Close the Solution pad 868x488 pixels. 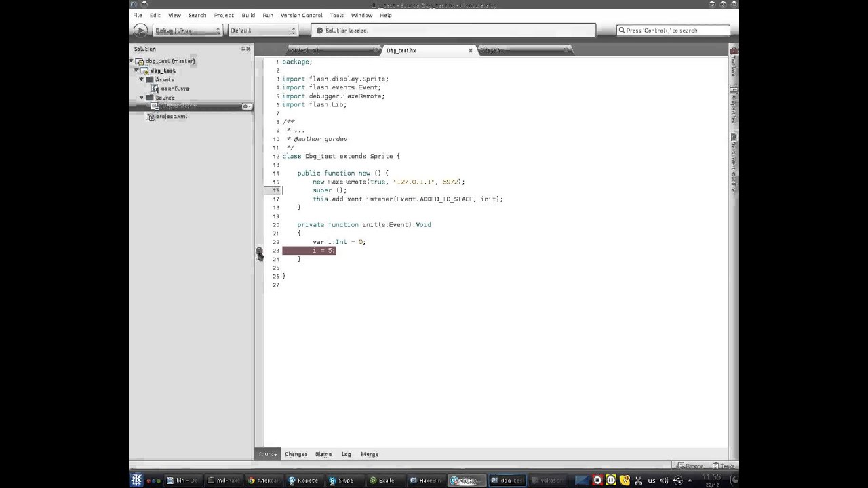pyautogui.click(x=248, y=49)
